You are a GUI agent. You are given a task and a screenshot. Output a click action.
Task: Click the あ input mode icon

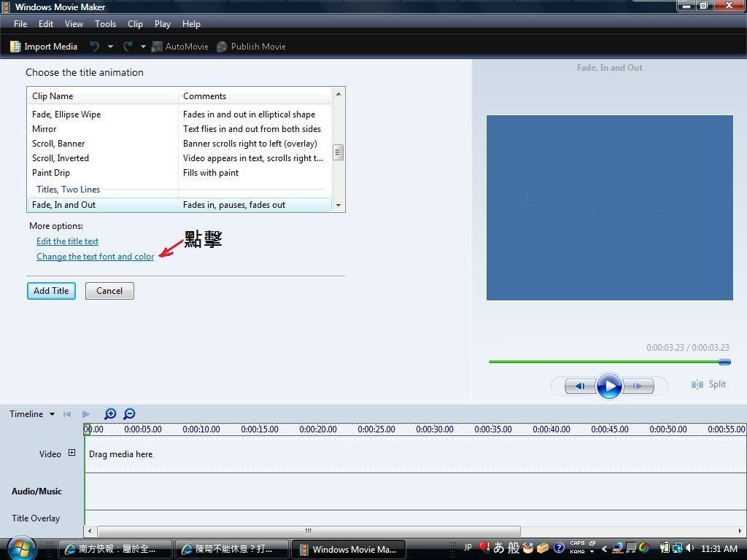click(x=499, y=548)
